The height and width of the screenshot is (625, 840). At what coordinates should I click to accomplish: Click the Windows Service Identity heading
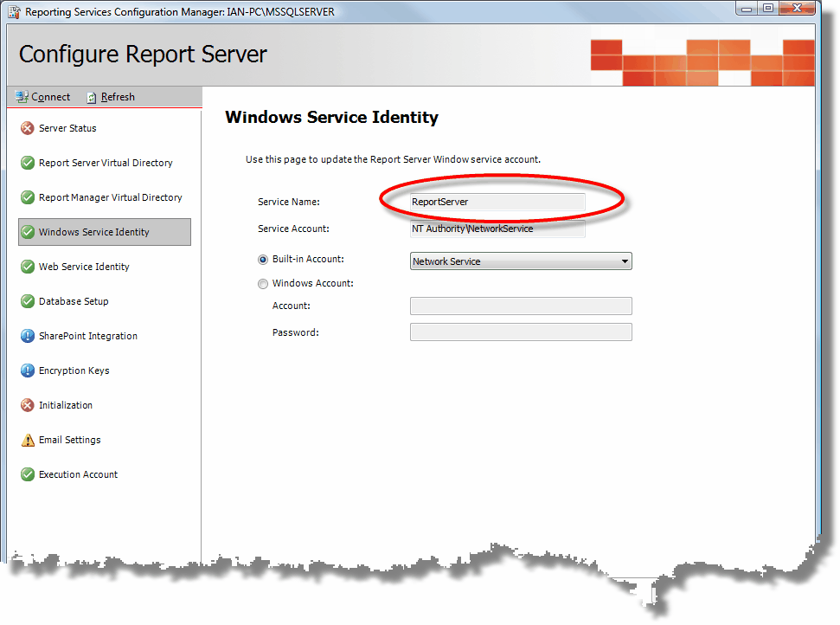click(x=331, y=117)
